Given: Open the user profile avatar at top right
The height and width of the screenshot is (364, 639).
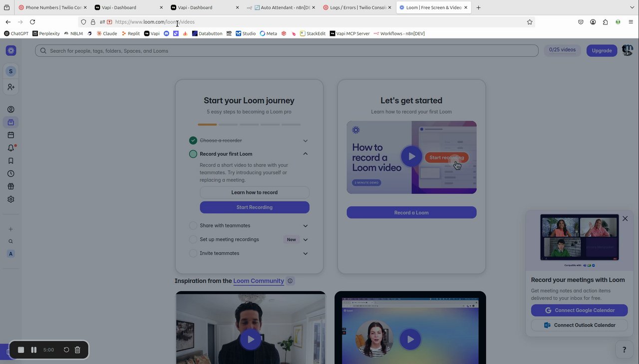Looking at the screenshot, I should [x=628, y=50].
